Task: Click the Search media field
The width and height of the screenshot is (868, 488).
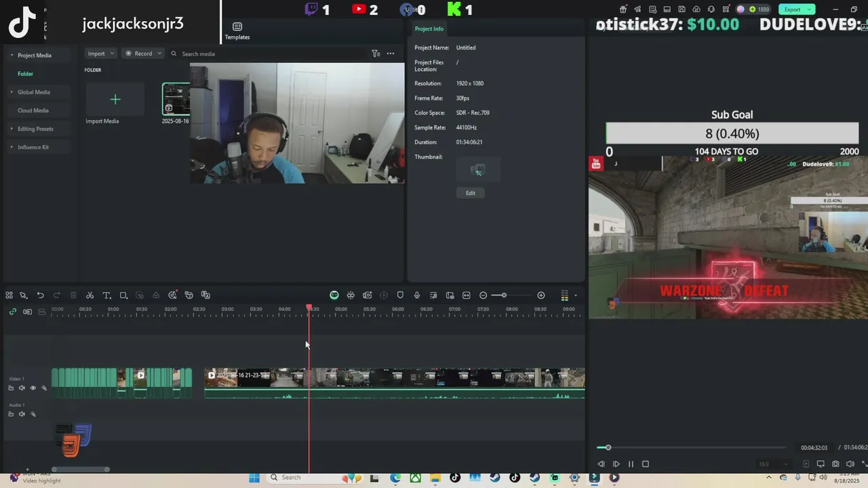Action: pyautogui.click(x=271, y=54)
